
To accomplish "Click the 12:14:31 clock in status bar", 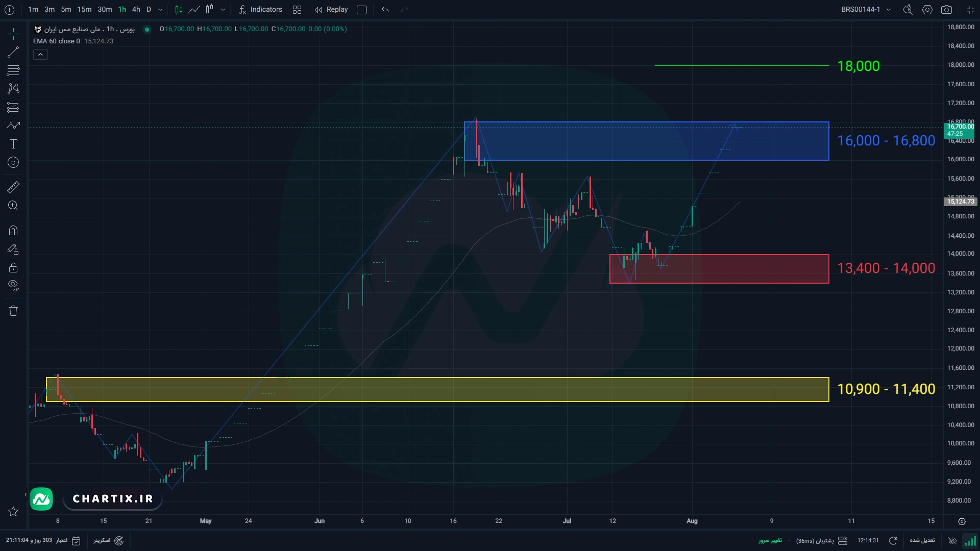I will (x=868, y=540).
